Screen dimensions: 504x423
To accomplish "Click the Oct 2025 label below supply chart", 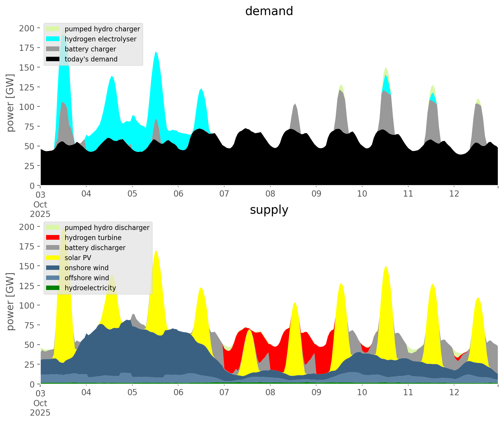I will click(x=40, y=408).
